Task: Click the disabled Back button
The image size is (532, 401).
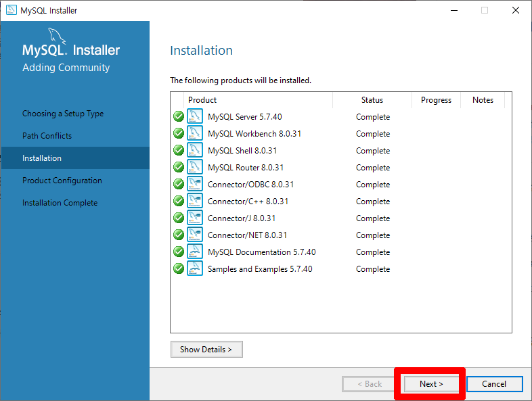Action: click(369, 383)
